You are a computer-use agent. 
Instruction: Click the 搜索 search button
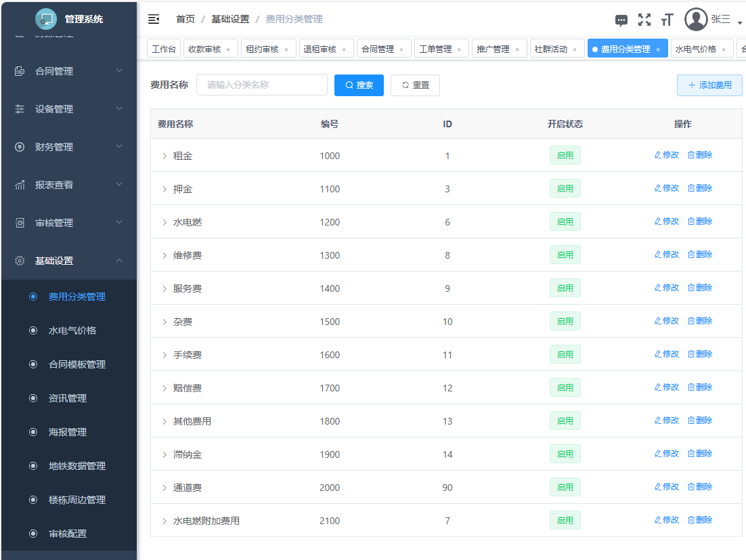point(359,85)
